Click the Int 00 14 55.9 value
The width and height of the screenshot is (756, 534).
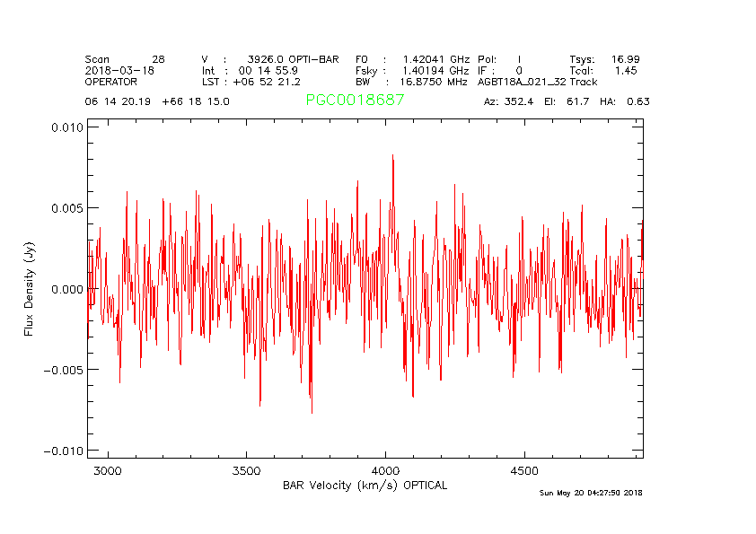pos(251,70)
